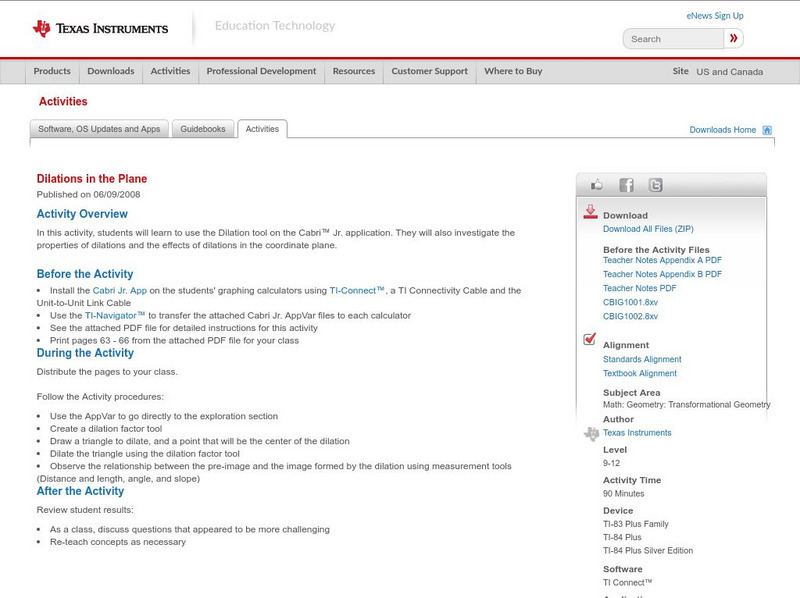Open Teacher Notes Appendix B PDF

point(662,274)
